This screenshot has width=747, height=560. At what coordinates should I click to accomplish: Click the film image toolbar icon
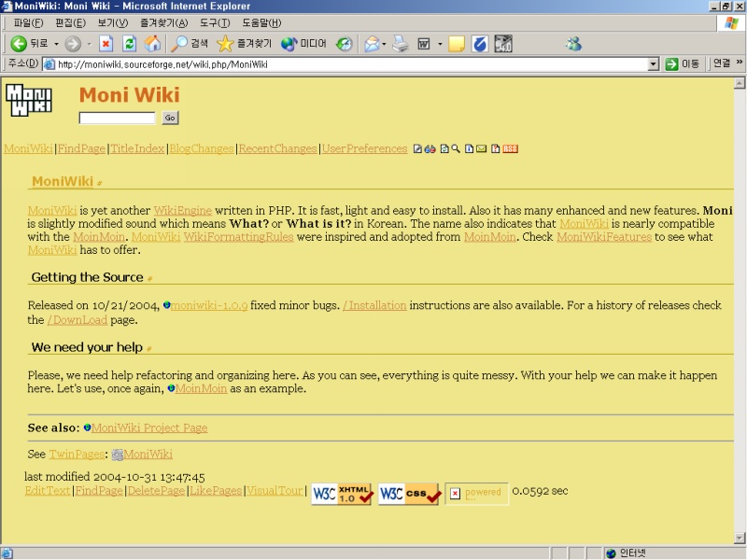(503, 44)
